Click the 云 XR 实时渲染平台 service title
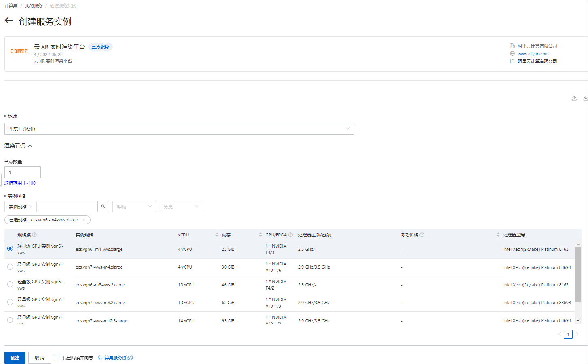Image resolution: width=588 pixels, height=364 pixels. tap(59, 47)
